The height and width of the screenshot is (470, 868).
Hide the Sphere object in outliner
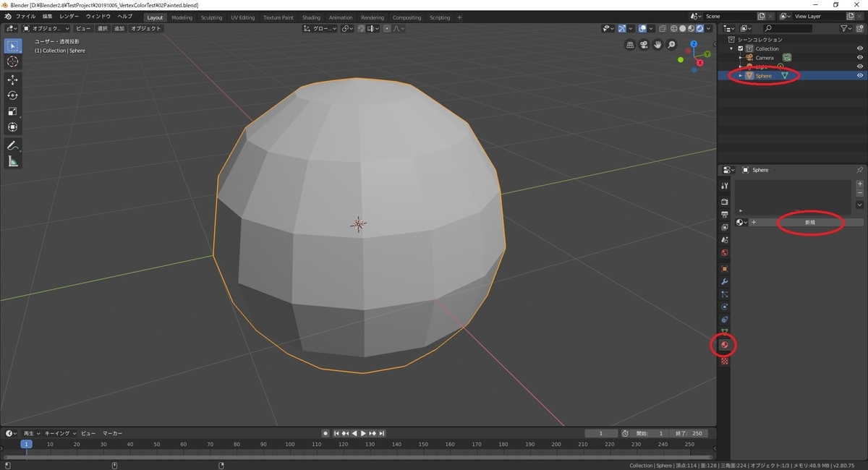860,75
